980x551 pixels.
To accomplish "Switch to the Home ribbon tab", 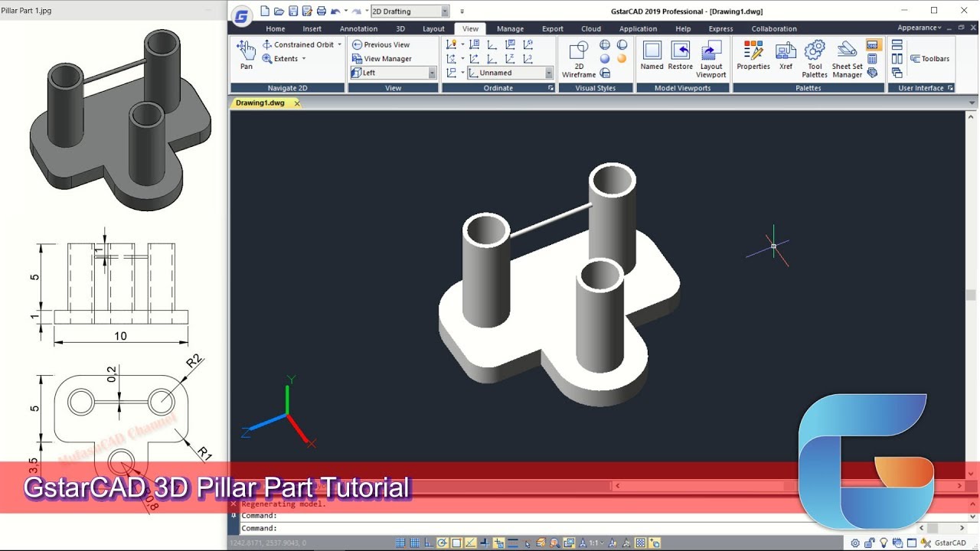I will (276, 29).
